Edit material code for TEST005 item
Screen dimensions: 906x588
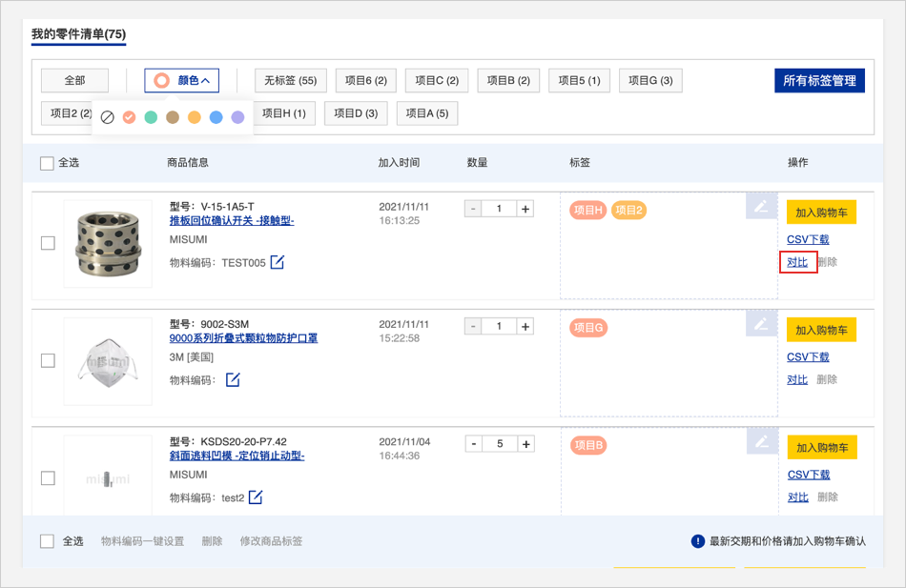click(x=277, y=262)
